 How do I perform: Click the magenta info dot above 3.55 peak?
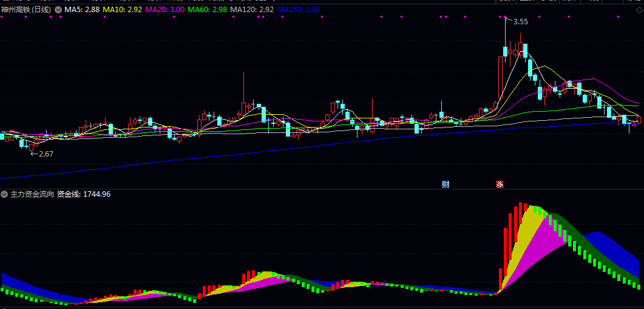505,17
